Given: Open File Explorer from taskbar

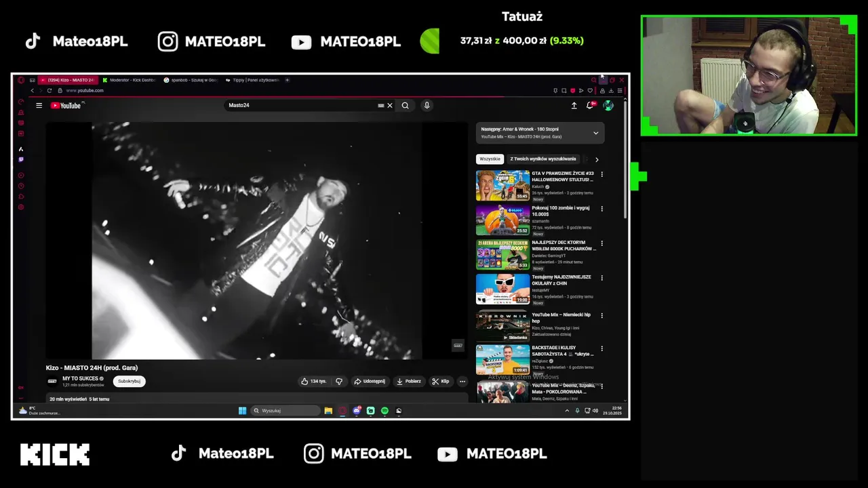Looking at the screenshot, I should 328,411.
